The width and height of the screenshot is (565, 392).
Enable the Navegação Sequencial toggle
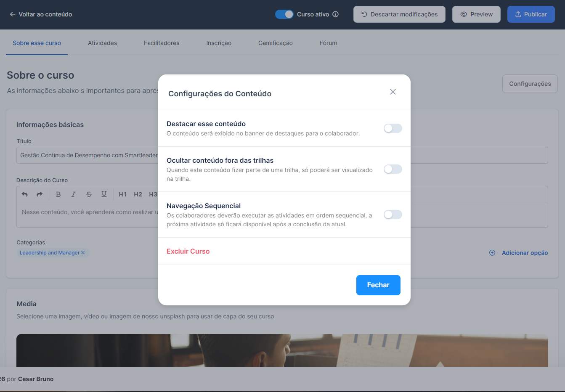[x=393, y=215]
